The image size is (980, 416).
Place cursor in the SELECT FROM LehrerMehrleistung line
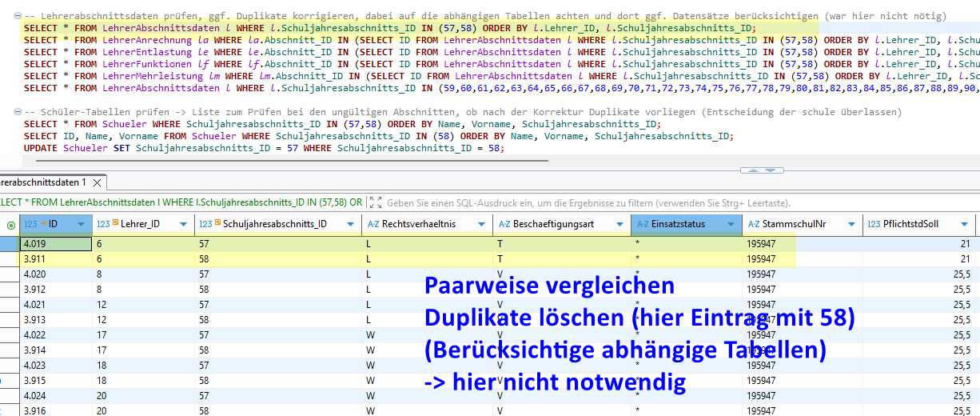point(501,76)
